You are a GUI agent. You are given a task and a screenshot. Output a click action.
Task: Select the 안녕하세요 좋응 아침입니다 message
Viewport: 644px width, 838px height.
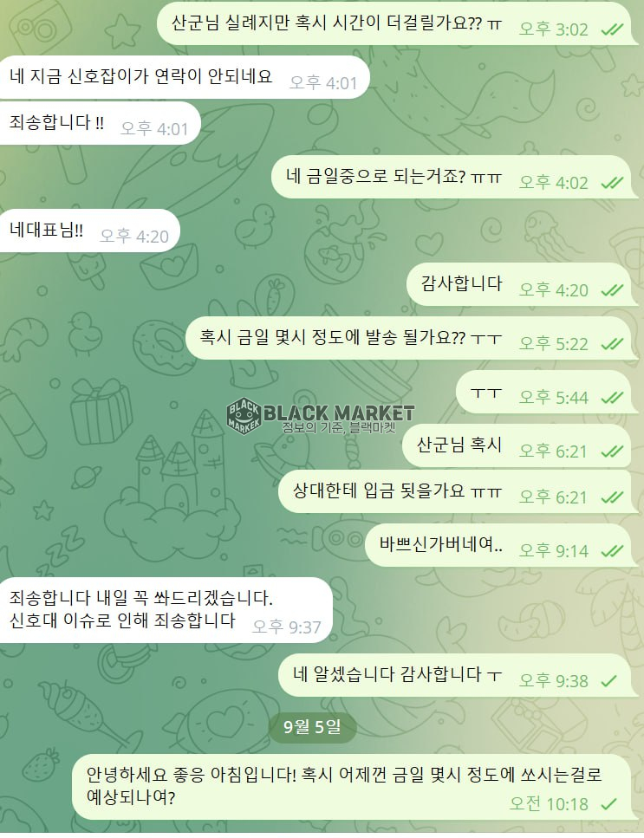click(355, 787)
